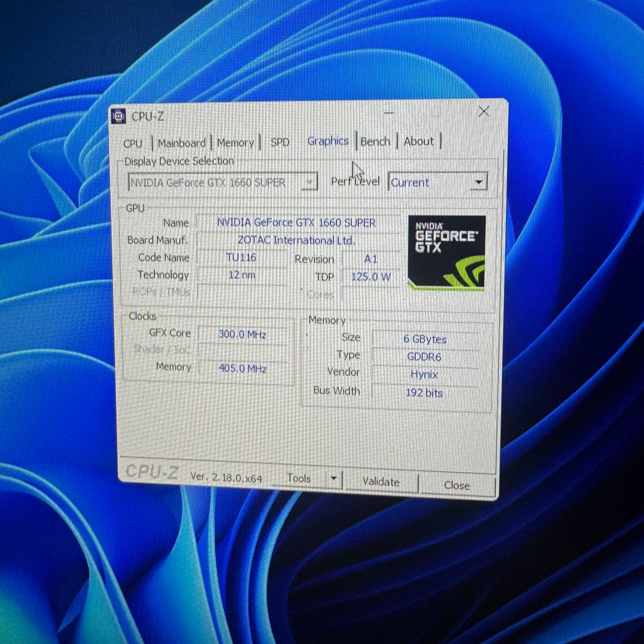Select the Graphics tab
644x644 pixels.
(328, 141)
